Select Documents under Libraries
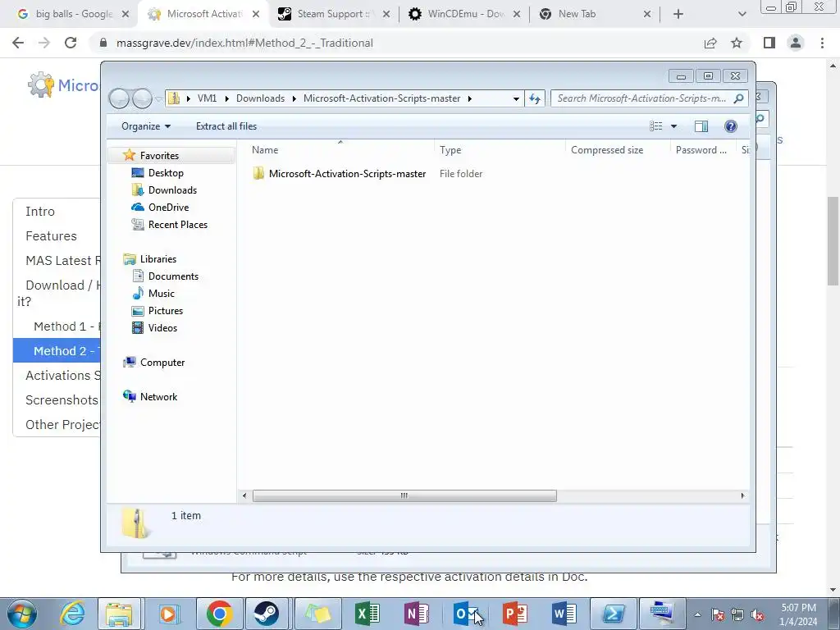 [173, 276]
